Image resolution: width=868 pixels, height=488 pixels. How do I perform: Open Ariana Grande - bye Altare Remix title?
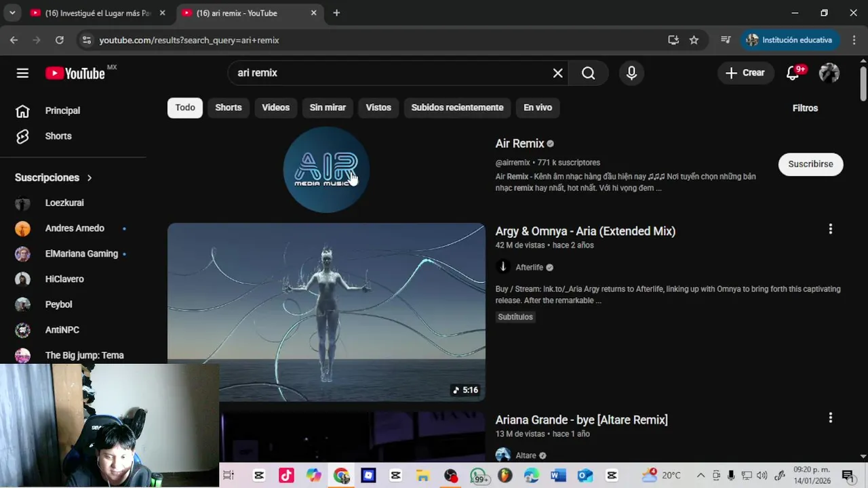pos(581,420)
